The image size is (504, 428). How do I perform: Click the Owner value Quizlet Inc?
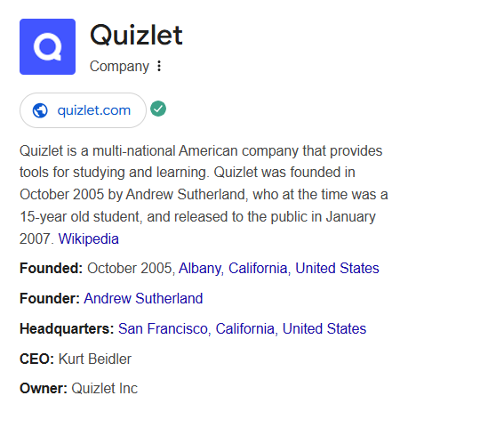[105, 388]
